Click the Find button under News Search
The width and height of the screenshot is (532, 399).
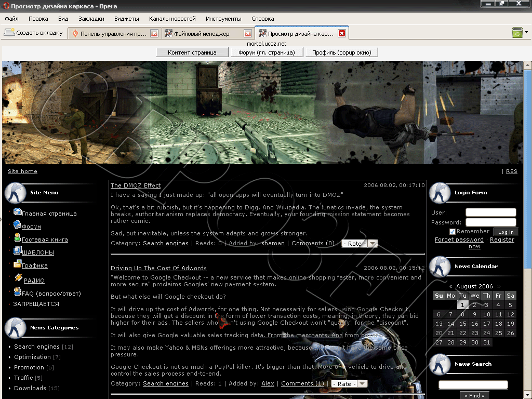coord(474,395)
